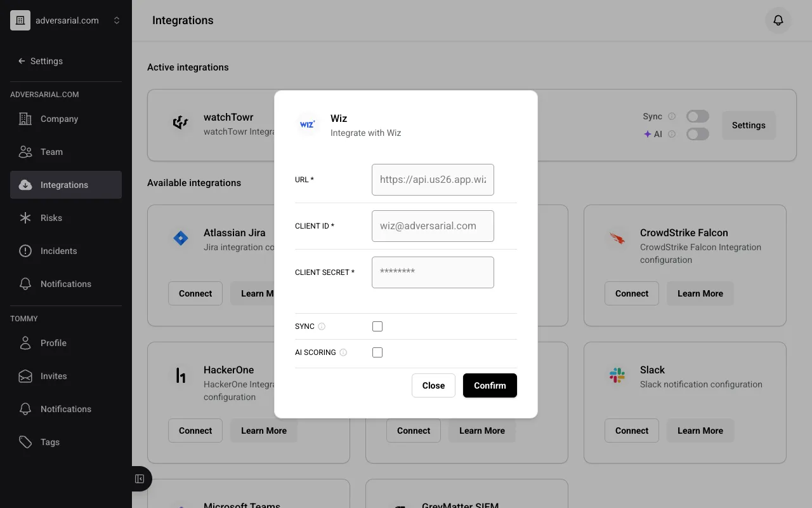Connect CrowdStrike Falcon
812x508 pixels.
pos(632,293)
